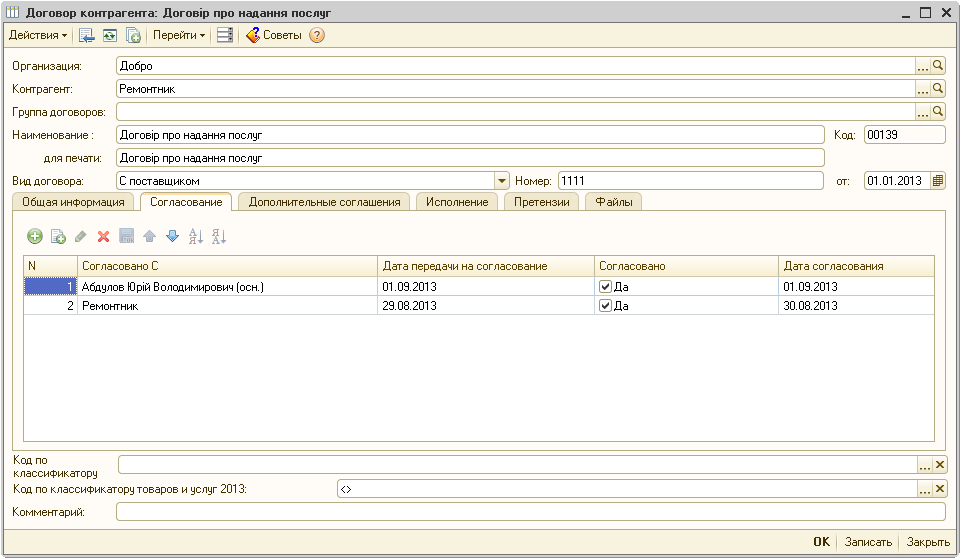Expand the Вид договора dropdown

(x=502, y=181)
